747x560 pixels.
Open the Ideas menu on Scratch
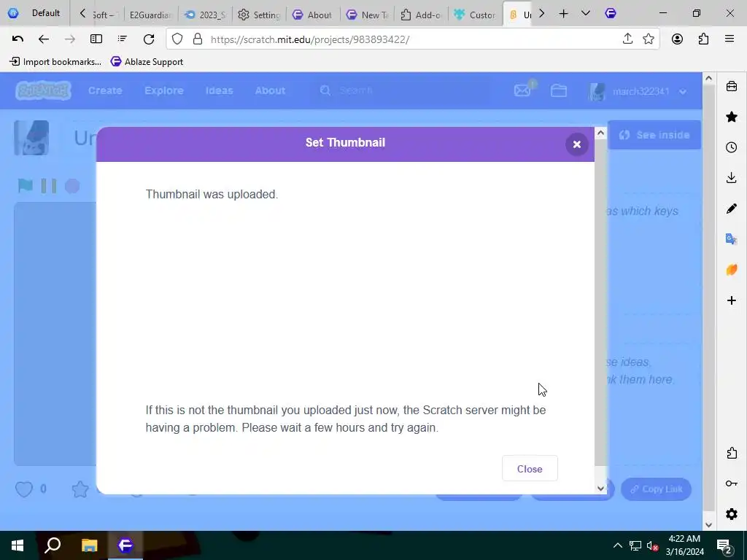tap(219, 90)
